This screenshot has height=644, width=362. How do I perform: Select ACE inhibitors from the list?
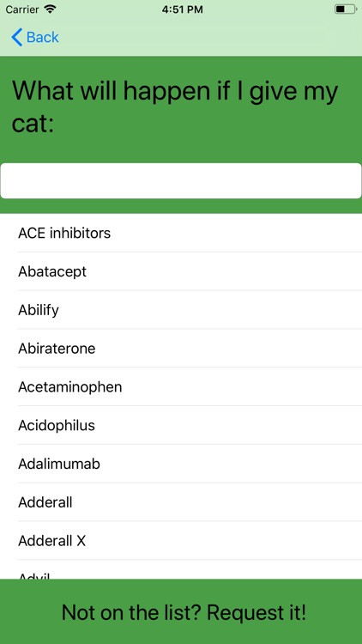181,233
